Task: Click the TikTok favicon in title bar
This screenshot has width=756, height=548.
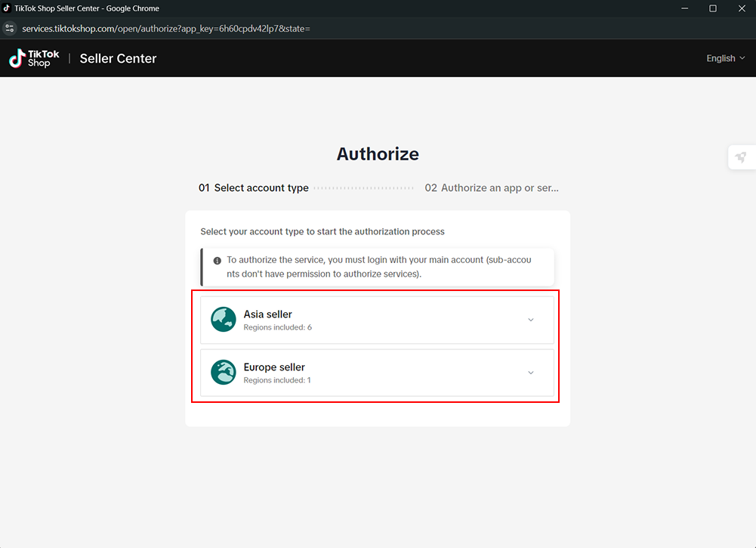Action: (x=7, y=8)
